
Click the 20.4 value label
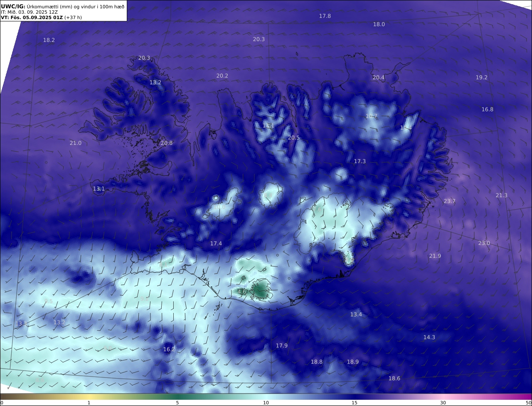(379, 77)
